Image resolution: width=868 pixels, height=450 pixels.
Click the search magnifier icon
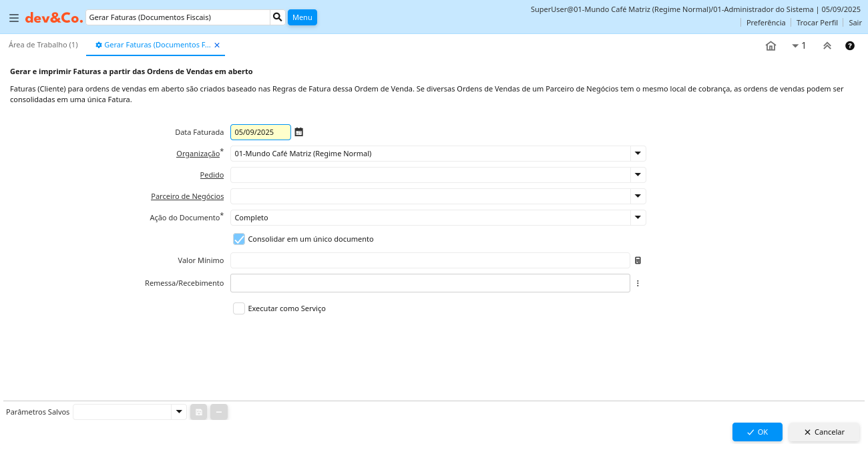(278, 17)
